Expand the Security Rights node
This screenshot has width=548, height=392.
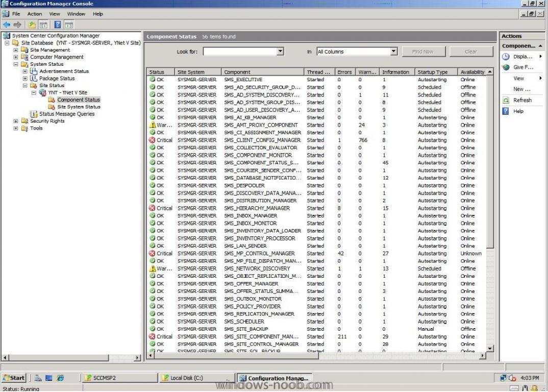click(16, 121)
